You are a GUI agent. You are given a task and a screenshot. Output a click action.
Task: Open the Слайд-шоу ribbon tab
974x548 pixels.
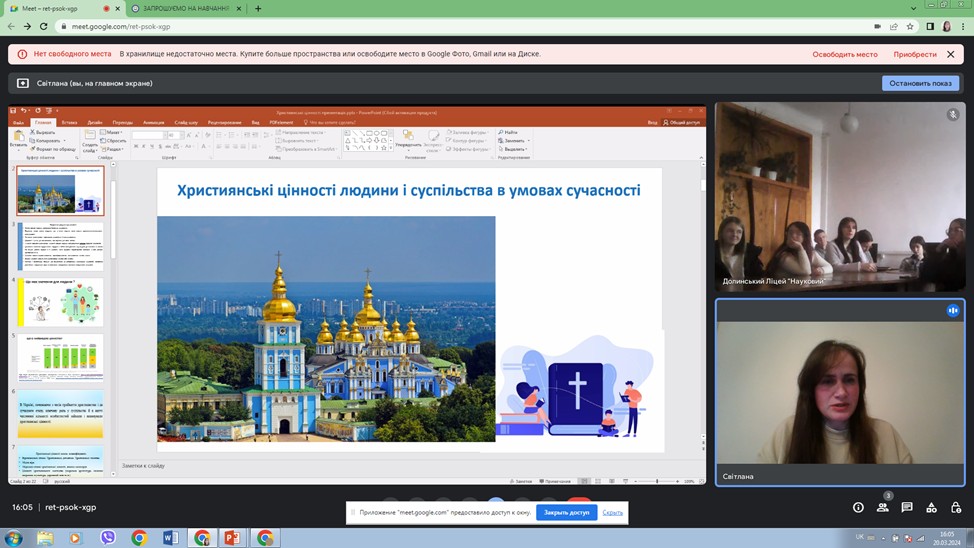[186, 122]
